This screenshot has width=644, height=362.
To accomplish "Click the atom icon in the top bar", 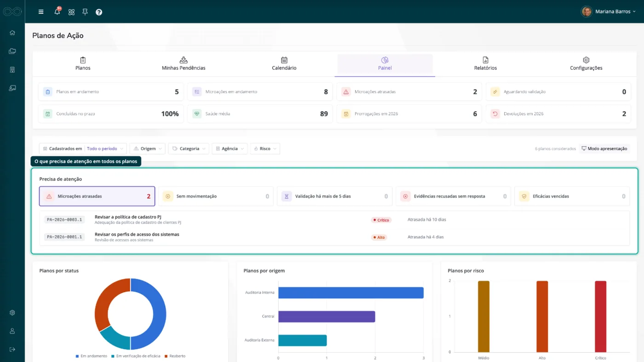I will click(71, 12).
